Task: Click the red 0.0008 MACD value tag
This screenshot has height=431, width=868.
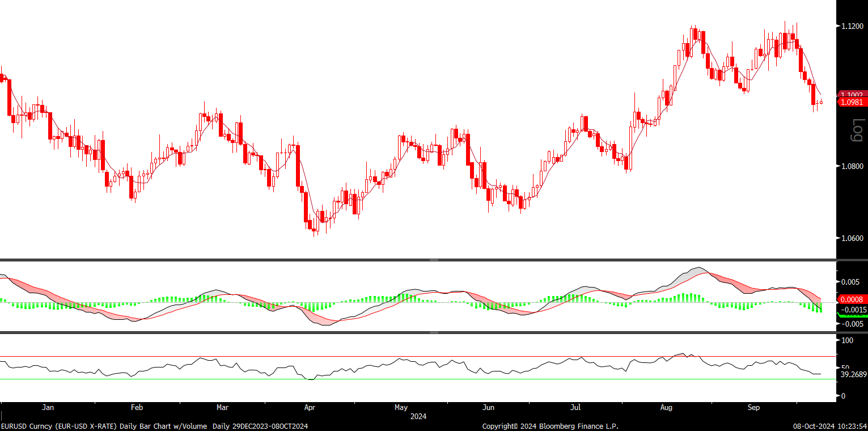Action: 852,299
